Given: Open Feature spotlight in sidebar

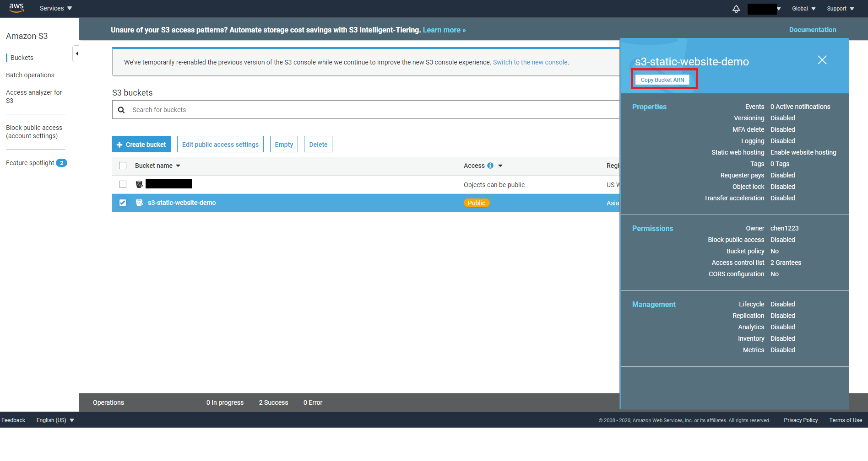Looking at the screenshot, I should 30,163.
